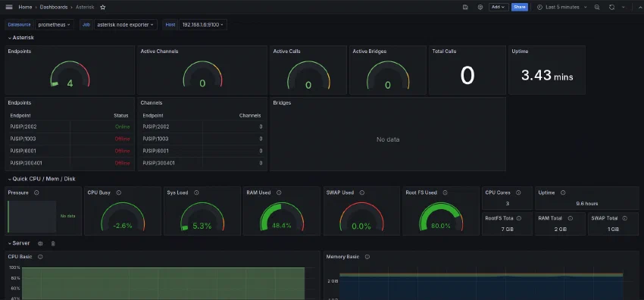
Task: Show CPU Basic panel info icon
Action: pyautogui.click(x=40, y=257)
